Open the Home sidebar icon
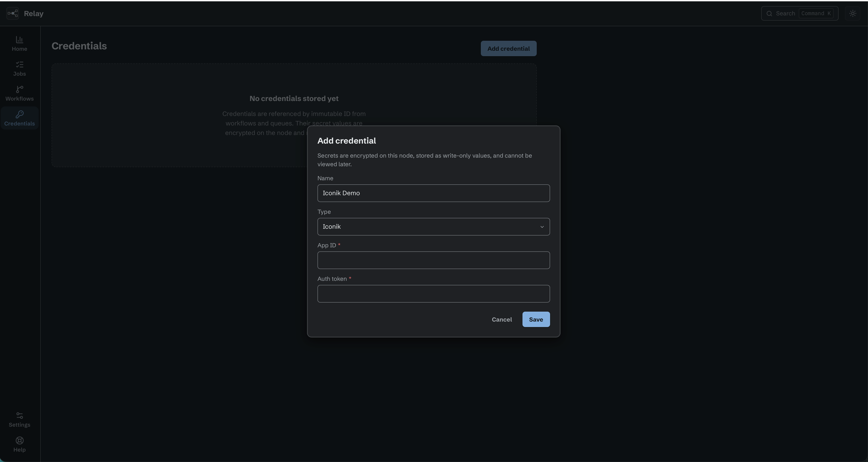 click(x=19, y=40)
